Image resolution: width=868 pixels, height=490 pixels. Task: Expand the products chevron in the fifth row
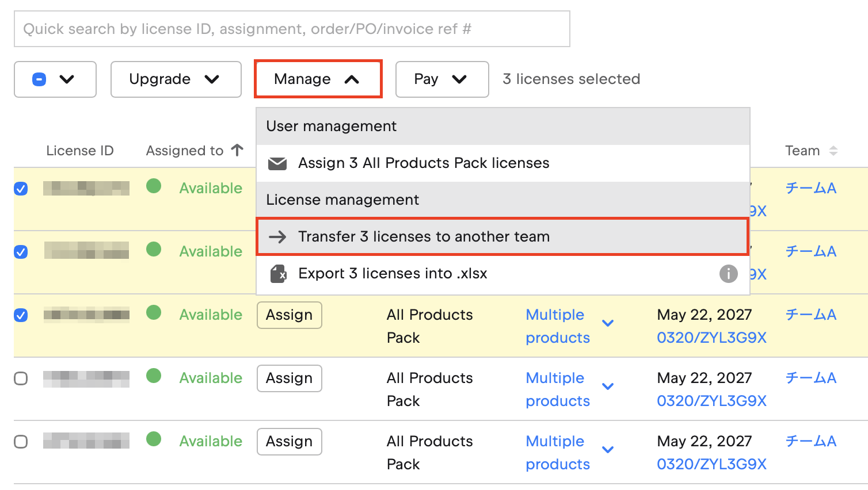pos(608,450)
